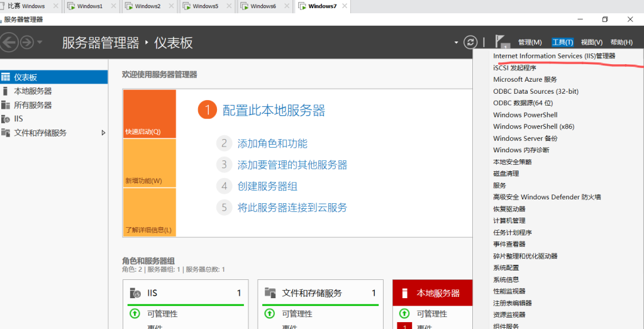Click the forward navigation arrow
Image resolution: width=644 pixels, height=329 pixels.
26,43
